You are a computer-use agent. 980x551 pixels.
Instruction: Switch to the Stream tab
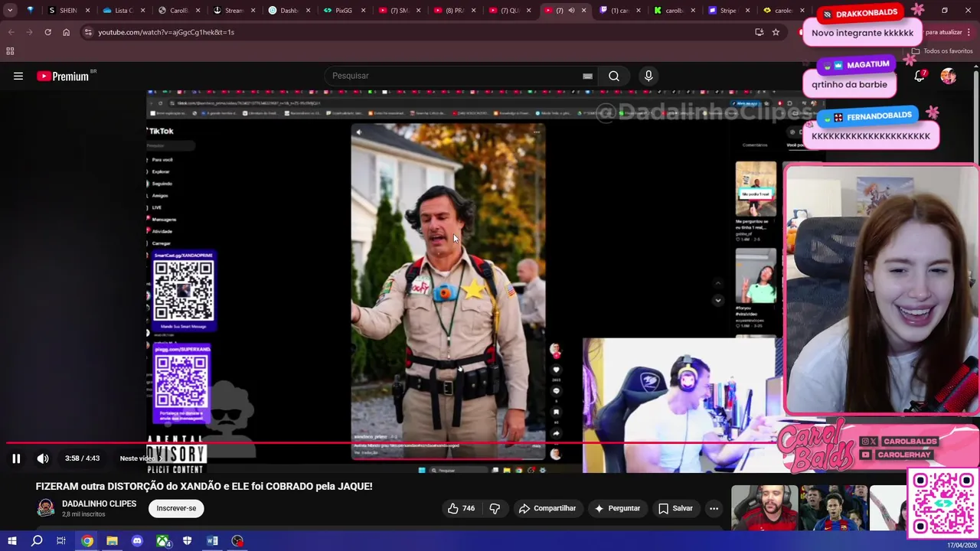click(x=234, y=11)
